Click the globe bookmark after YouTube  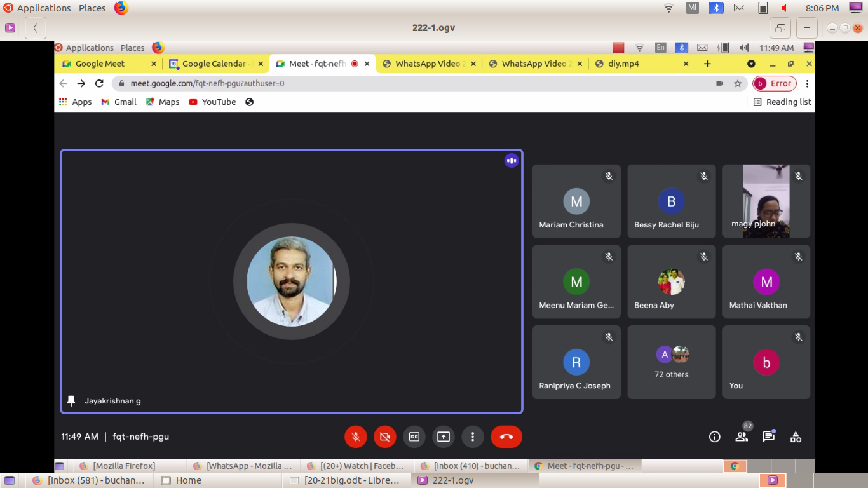[249, 102]
